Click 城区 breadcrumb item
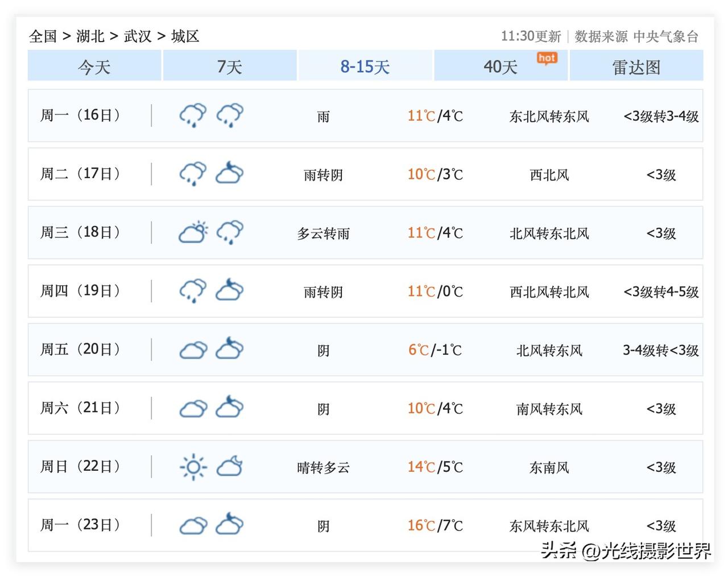This screenshot has width=728, height=576. pos(185,36)
